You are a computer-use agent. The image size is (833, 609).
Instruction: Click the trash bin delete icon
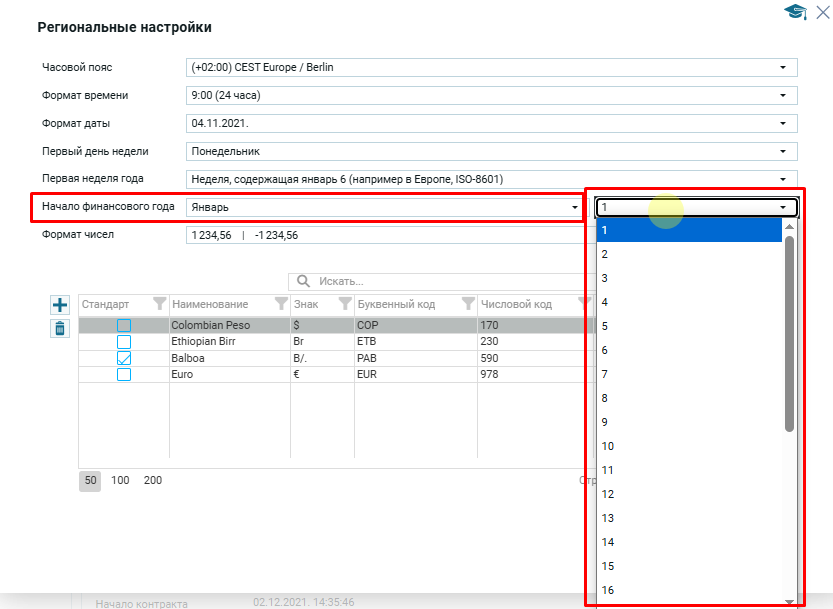click(60, 328)
